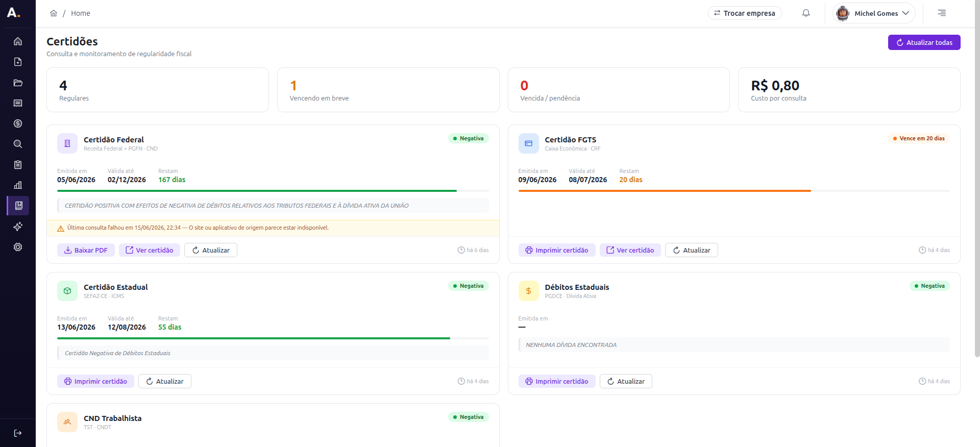
Task: Click the Atualizar todas button
Action: pyautogui.click(x=924, y=42)
